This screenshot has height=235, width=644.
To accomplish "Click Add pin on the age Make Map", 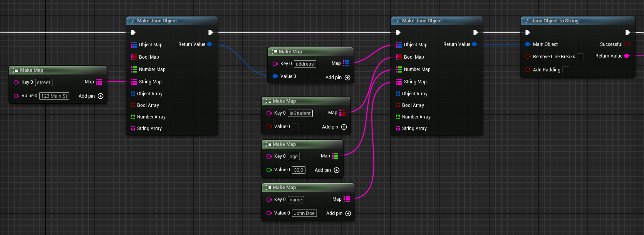I will (x=327, y=170).
